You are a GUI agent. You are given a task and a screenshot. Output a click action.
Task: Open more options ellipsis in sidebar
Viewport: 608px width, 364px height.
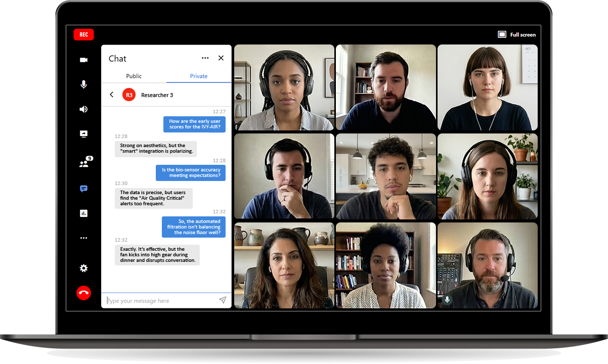tap(83, 238)
